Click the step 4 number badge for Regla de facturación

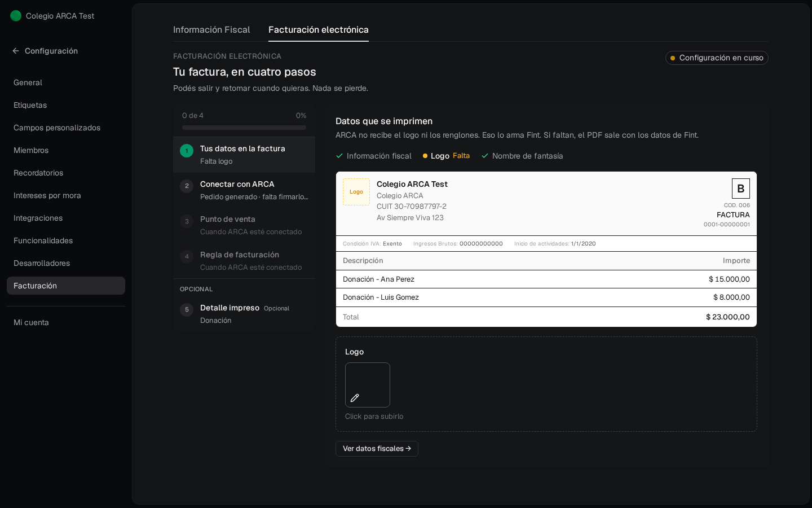click(187, 256)
